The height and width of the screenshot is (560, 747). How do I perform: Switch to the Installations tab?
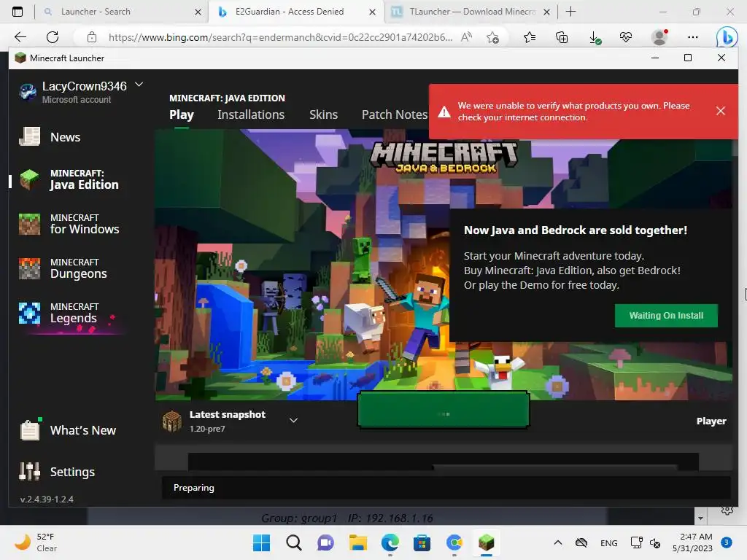[x=251, y=114]
